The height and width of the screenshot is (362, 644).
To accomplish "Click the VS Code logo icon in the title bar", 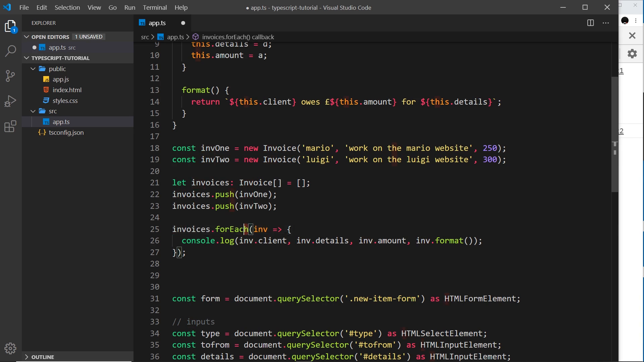I will click(7, 7).
